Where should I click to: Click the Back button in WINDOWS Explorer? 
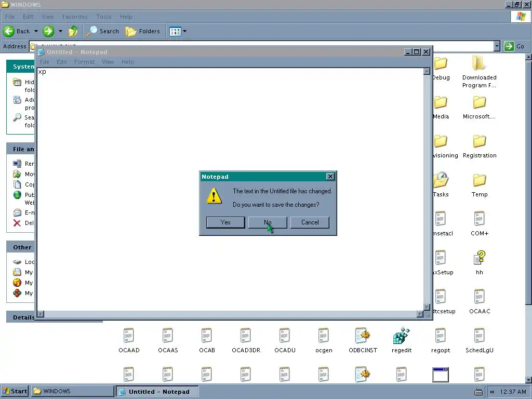(x=17, y=31)
